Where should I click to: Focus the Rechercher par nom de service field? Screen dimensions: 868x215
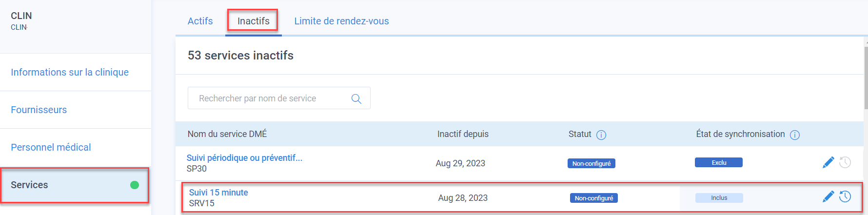(x=279, y=98)
